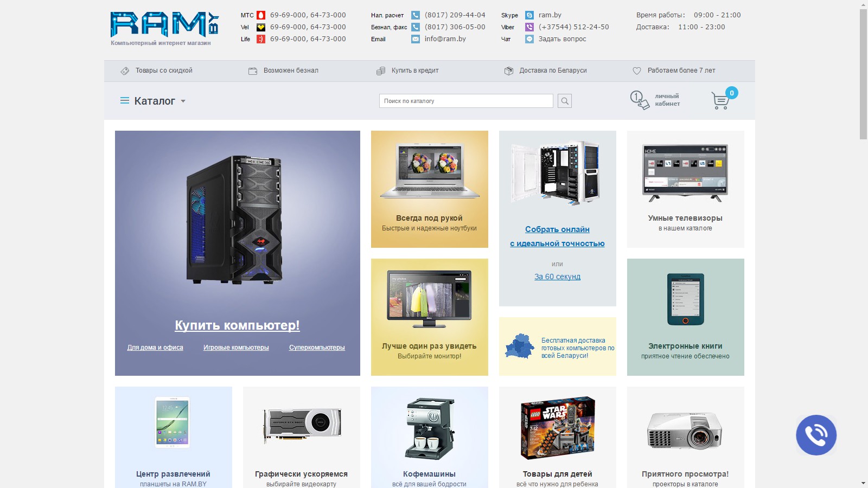Click the Skype icon
868x488 pixels.
coord(529,15)
